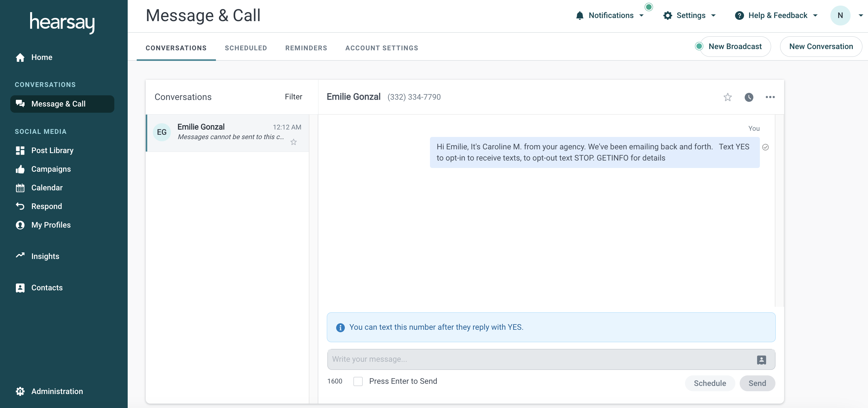Enable the Press Enter to Send checkbox
Viewport: 868px width, 408px height.
coord(358,381)
